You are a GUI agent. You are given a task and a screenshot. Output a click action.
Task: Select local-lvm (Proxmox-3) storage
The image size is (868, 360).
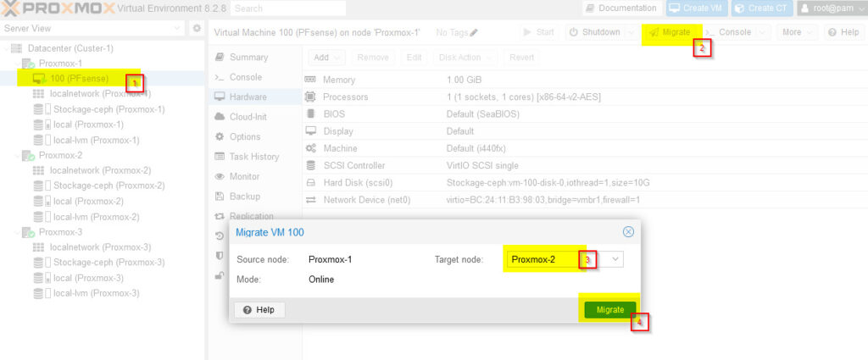pos(97,293)
